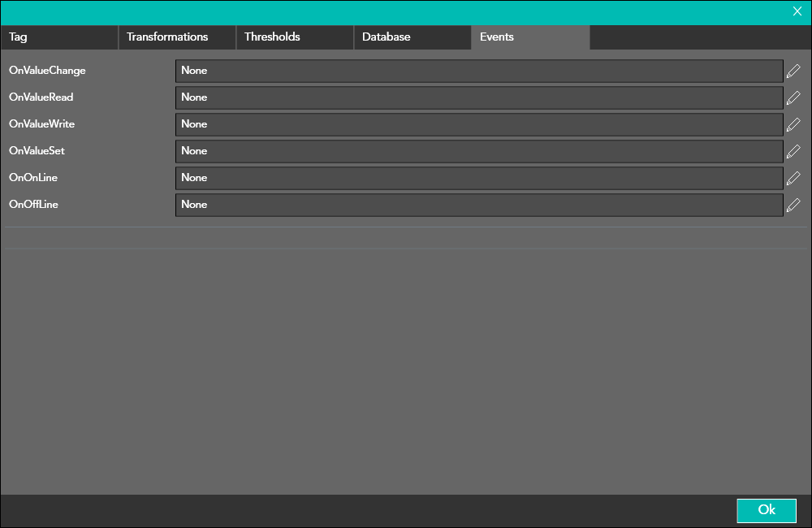Open the Transformations tab

tap(177, 37)
